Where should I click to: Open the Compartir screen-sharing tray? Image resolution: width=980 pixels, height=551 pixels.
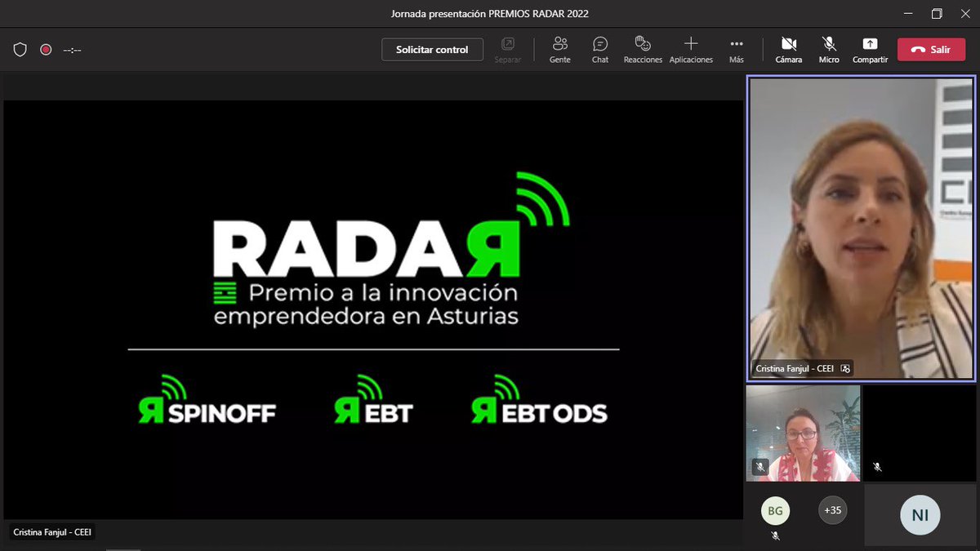[x=869, y=49]
